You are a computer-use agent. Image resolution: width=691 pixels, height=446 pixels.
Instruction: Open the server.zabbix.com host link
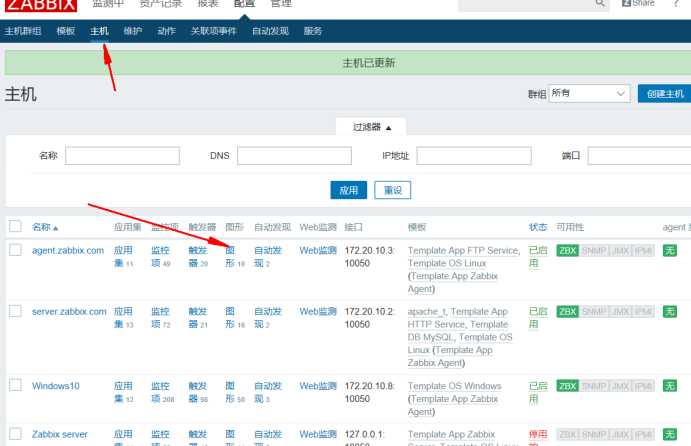69,311
